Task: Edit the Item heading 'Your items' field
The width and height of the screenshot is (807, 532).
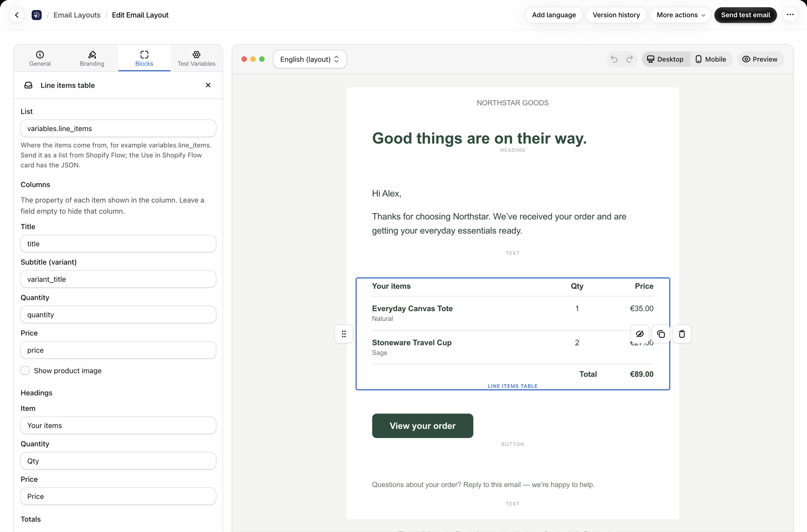Action: tap(118, 425)
